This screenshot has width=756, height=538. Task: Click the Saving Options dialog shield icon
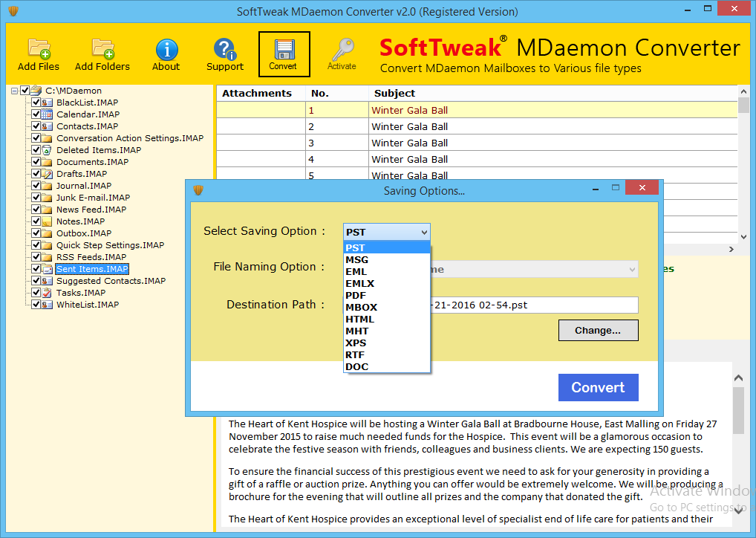click(x=198, y=190)
